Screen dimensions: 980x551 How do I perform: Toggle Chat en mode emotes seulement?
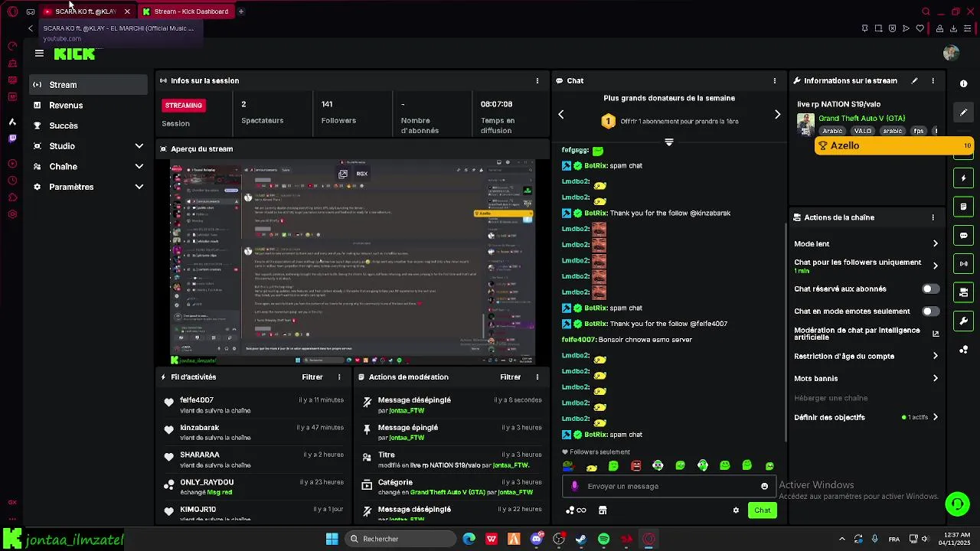(930, 311)
